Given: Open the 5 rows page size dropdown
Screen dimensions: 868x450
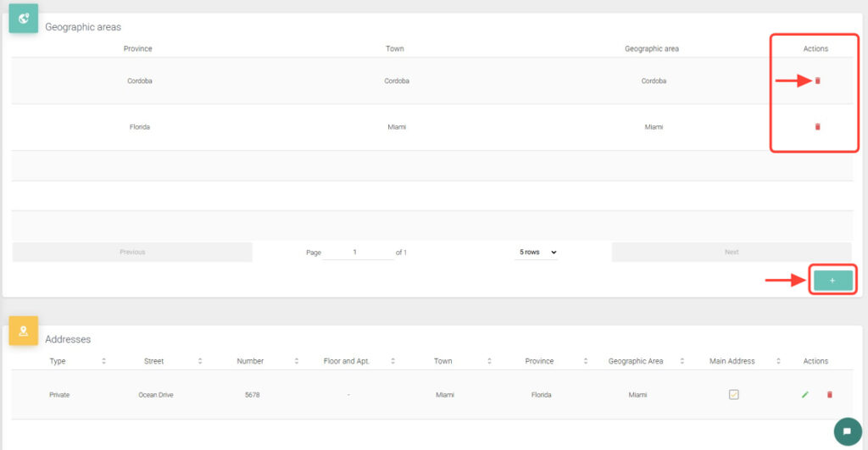Looking at the screenshot, I should 537,252.
